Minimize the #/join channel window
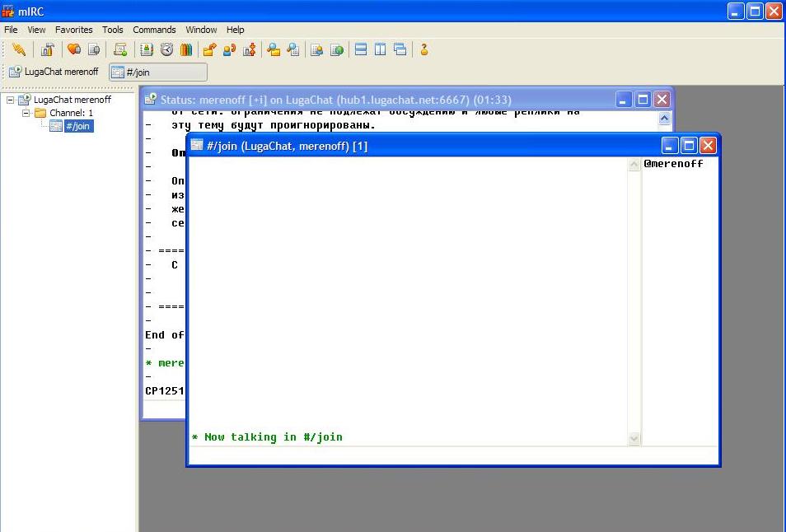The height and width of the screenshot is (532, 786). tap(669, 146)
